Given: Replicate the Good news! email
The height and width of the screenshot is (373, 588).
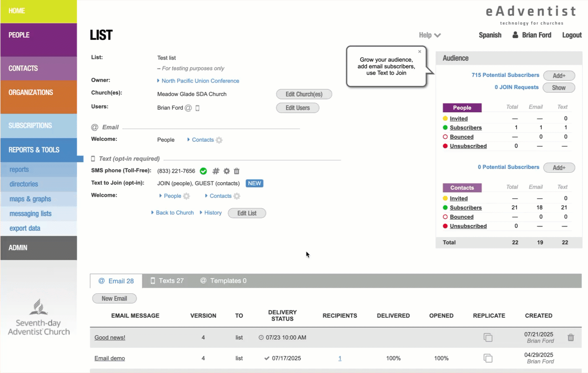Looking at the screenshot, I should (488, 337).
